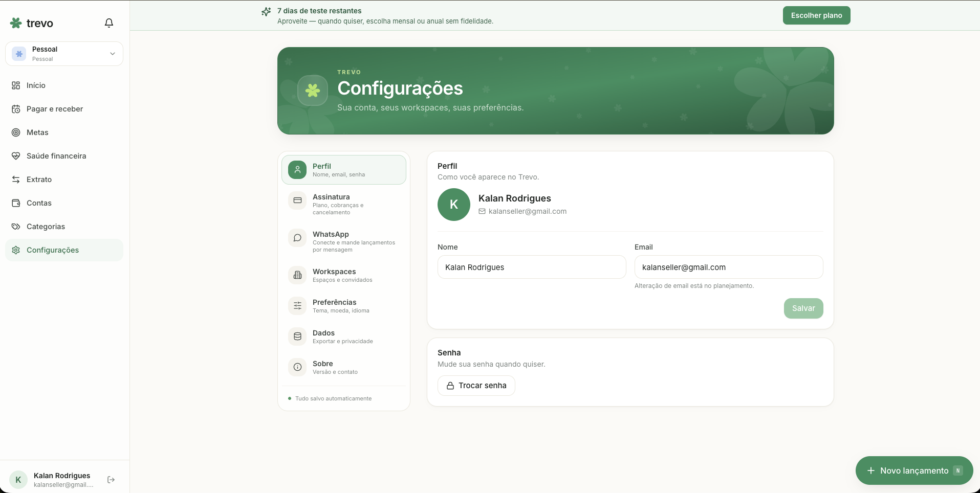Click 'Tudo salvo automaticamente' status text
The image size is (980, 493).
coord(334,398)
